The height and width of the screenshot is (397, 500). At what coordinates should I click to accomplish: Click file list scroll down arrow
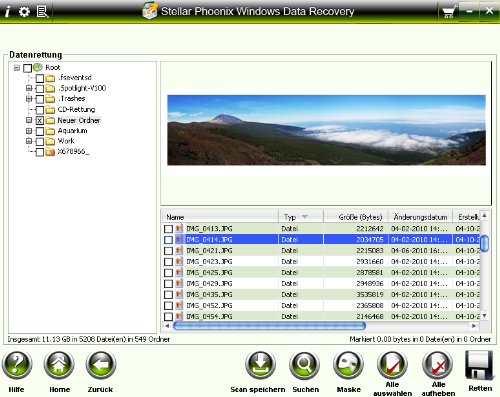(484, 315)
